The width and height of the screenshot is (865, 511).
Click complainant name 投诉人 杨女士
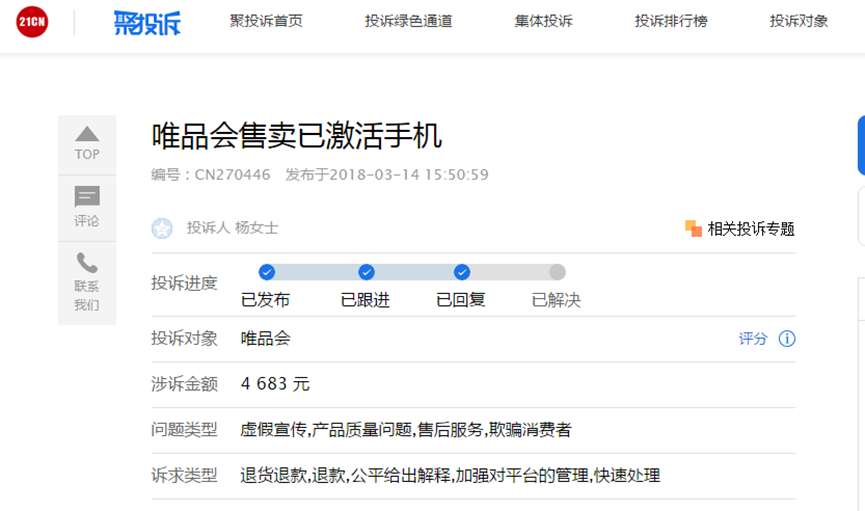click(232, 228)
